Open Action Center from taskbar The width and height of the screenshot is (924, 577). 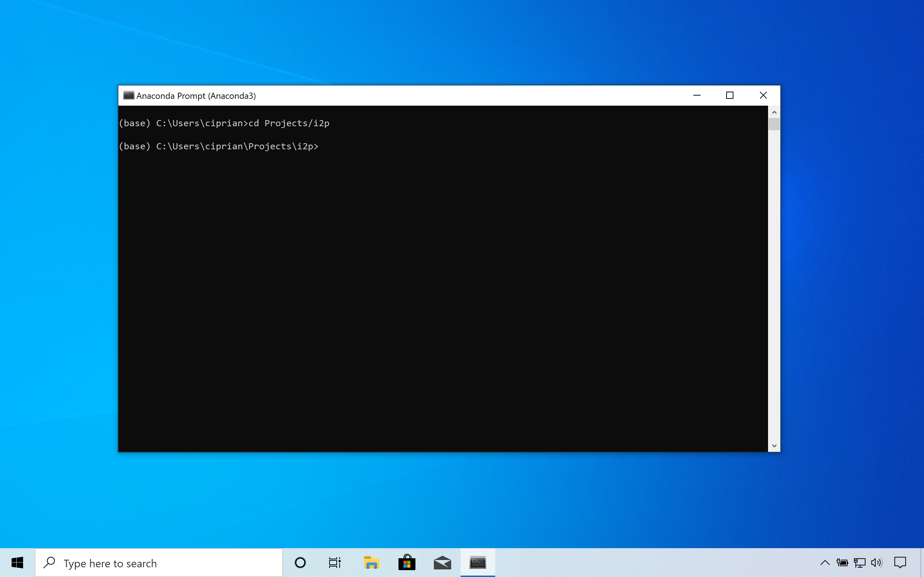[x=901, y=563]
